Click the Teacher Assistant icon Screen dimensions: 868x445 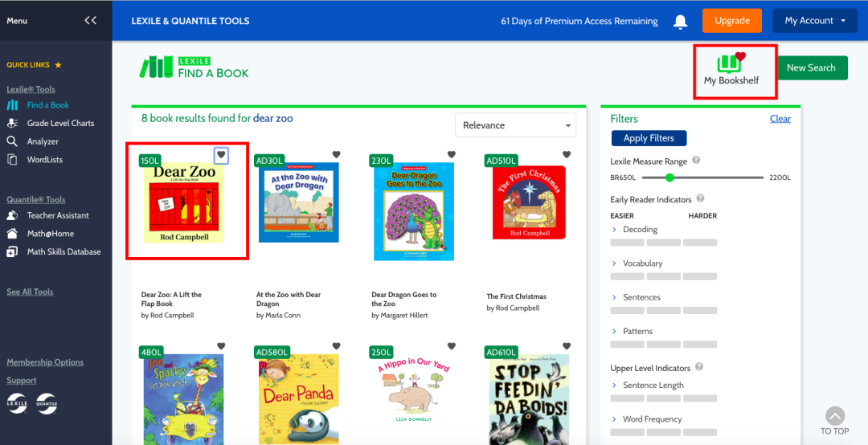[12, 215]
